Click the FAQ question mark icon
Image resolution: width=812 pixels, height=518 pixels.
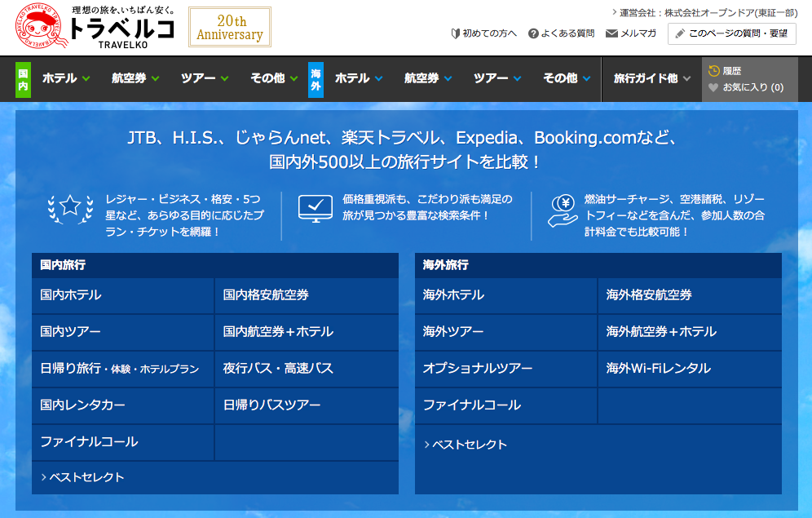pos(533,33)
